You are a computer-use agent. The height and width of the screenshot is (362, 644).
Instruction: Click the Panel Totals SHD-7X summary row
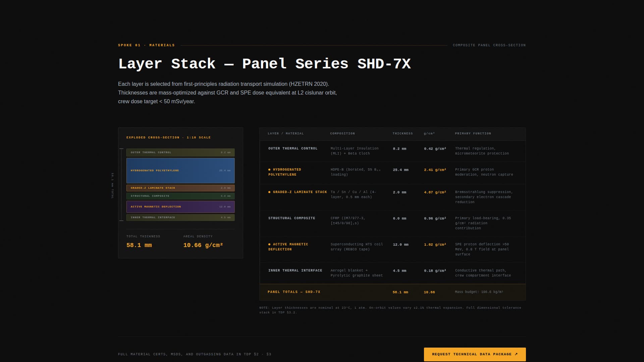tap(392, 292)
